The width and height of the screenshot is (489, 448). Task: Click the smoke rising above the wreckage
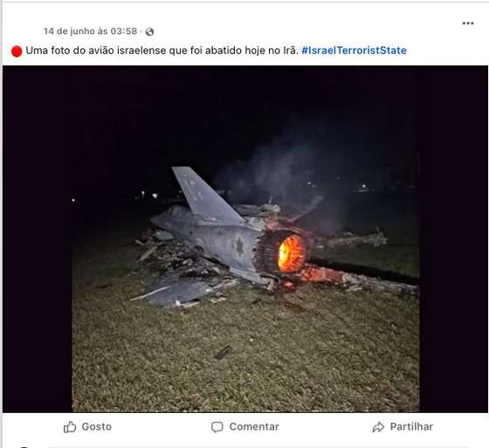point(280,169)
